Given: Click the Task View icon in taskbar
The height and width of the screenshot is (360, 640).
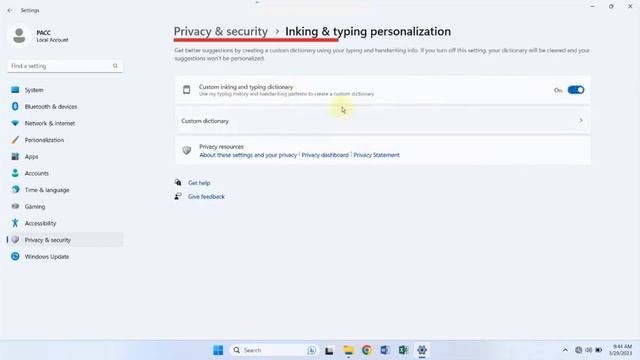Looking at the screenshot, I should (x=329, y=351).
